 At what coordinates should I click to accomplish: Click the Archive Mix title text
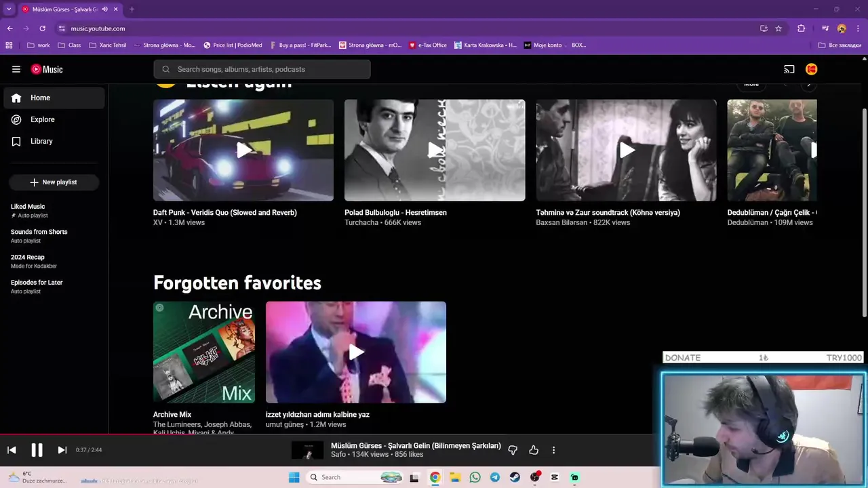click(172, 415)
